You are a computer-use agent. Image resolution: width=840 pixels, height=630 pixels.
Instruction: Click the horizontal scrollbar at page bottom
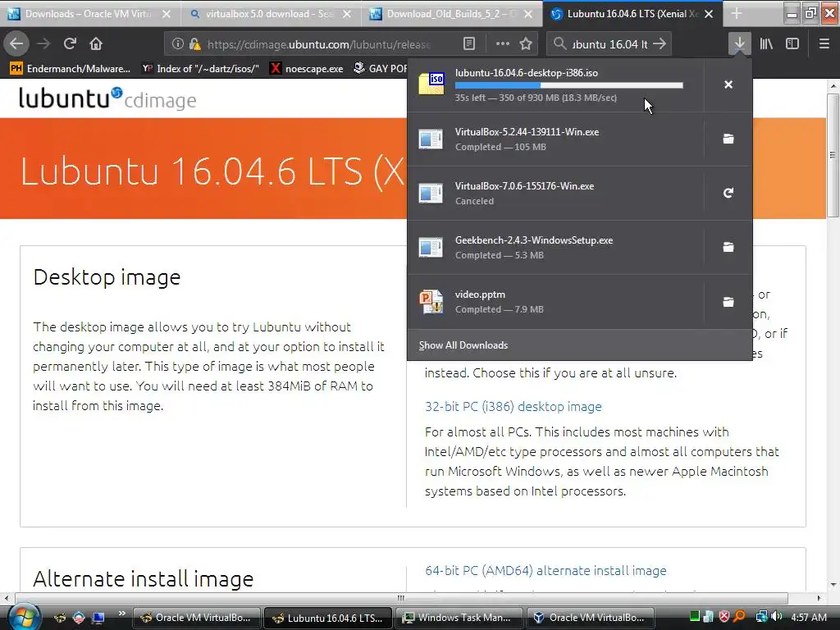point(400,598)
